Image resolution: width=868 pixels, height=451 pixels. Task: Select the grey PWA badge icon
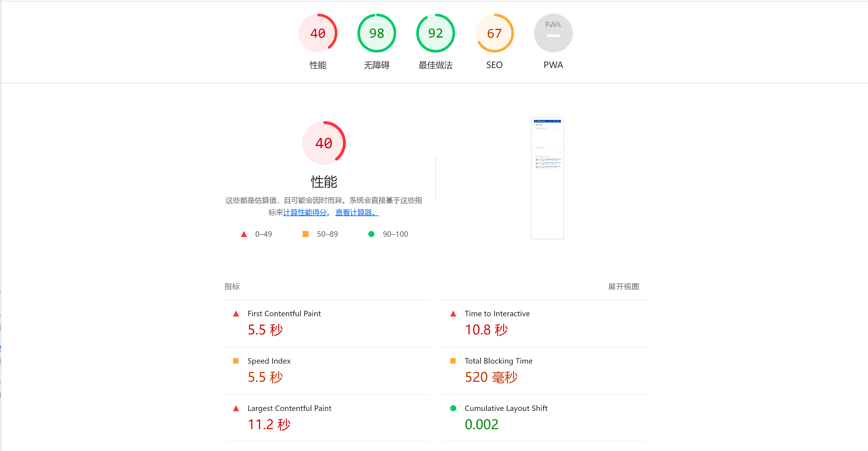coord(552,33)
